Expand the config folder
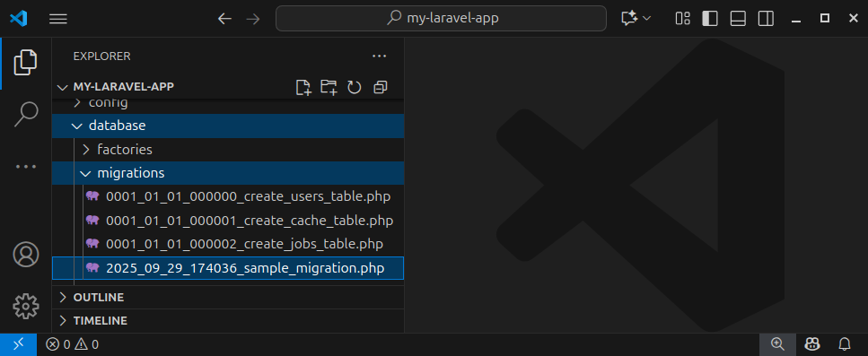 click(x=228, y=103)
